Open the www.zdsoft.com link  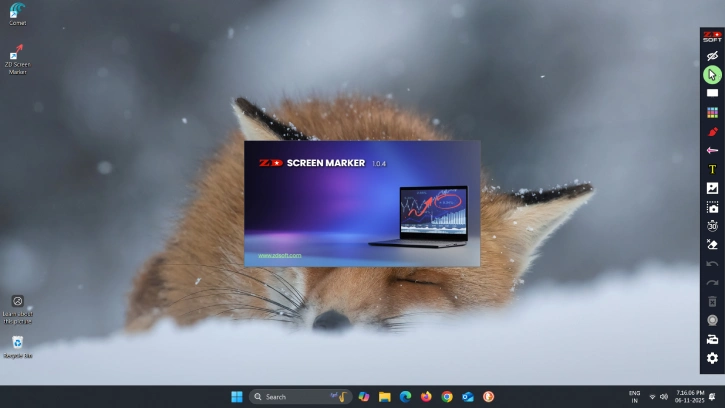(x=280, y=255)
